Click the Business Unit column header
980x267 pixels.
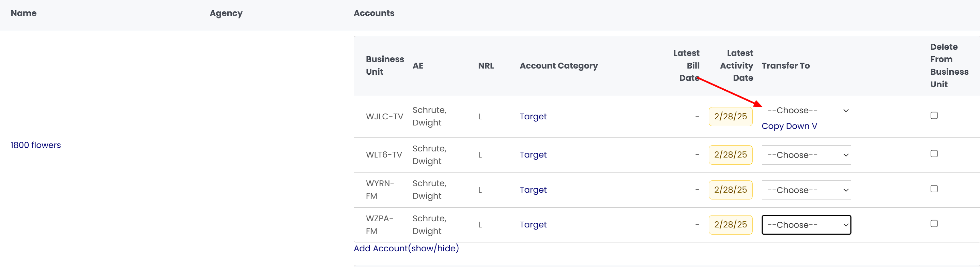[x=385, y=65]
